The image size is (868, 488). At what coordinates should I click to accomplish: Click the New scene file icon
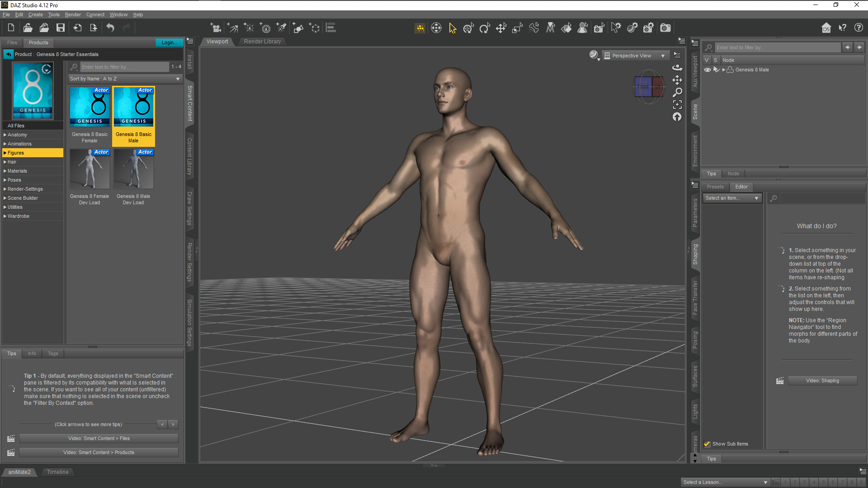pos(11,28)
